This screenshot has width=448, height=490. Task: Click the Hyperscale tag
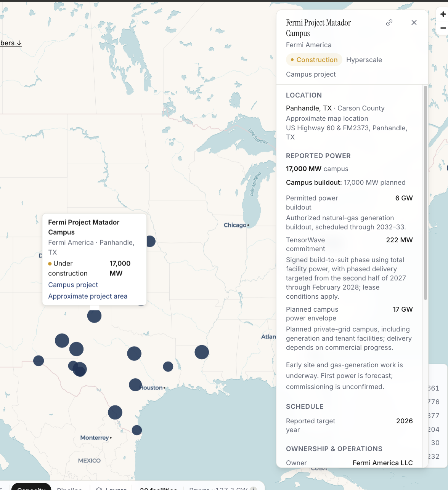364,60
